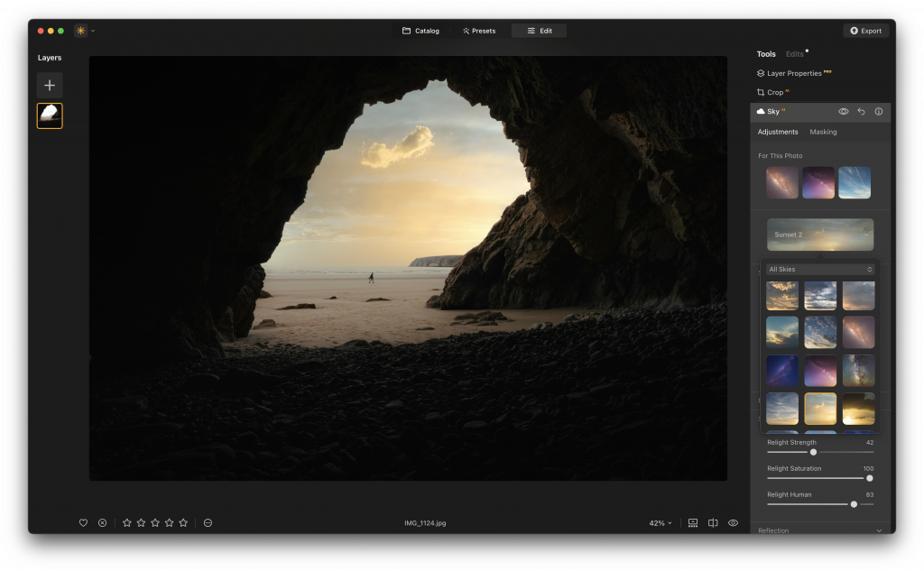Viewport: 924px width, 571px height.
Task: Open Layer Properties tool
Action: pyautogui.click(x=794, y=73)
